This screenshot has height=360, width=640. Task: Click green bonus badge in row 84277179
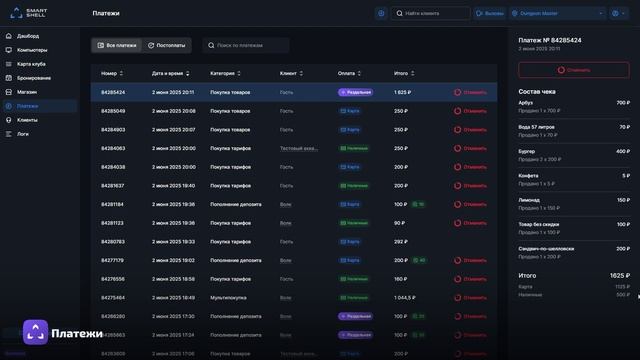pos(419,260)
